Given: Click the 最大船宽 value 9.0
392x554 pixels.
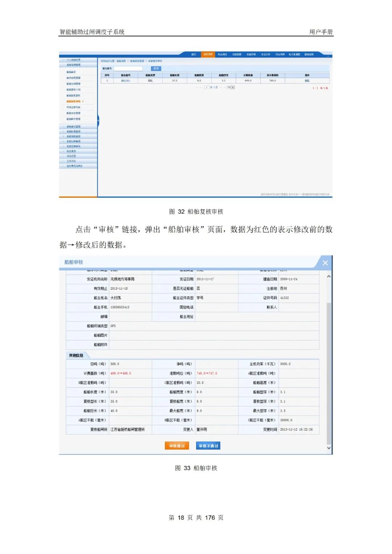Looking at the screenshot, I should pos(199,411).
